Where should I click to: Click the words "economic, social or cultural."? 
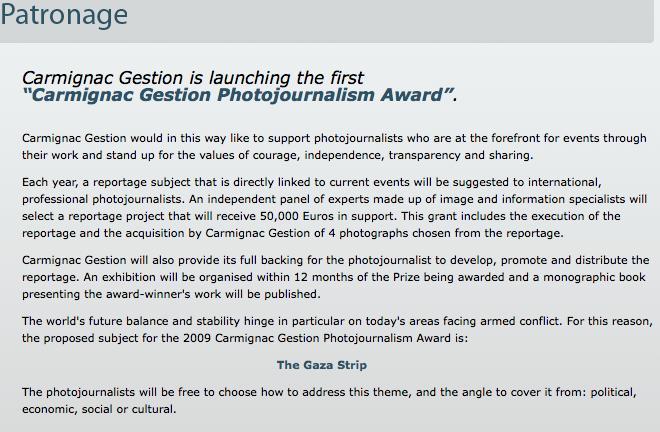[x=99, y=409]
